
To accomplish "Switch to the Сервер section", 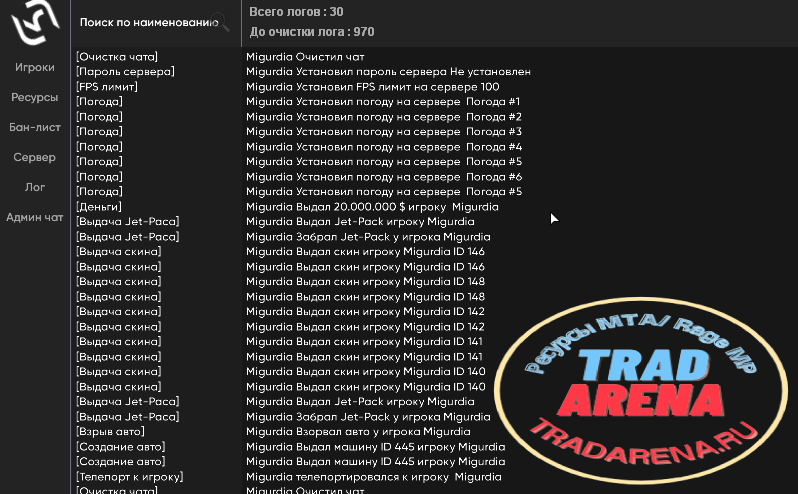I will (35, 157).
